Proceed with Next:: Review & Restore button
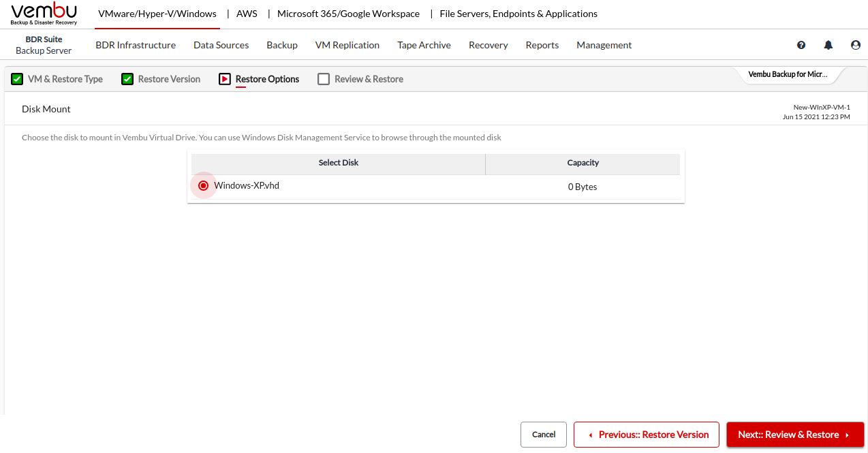868x453 pixels. tap(795, 435)
